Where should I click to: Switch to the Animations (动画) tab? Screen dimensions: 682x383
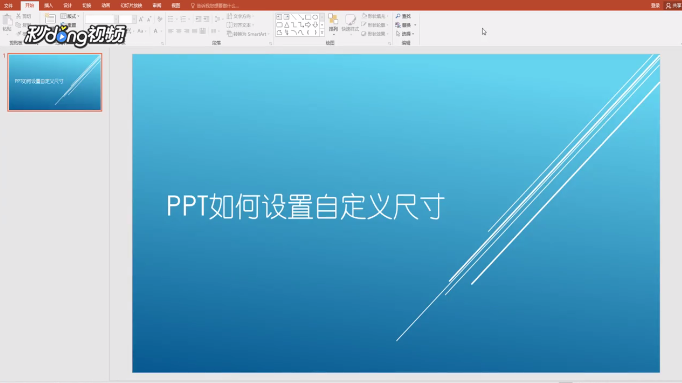point(106,6)
